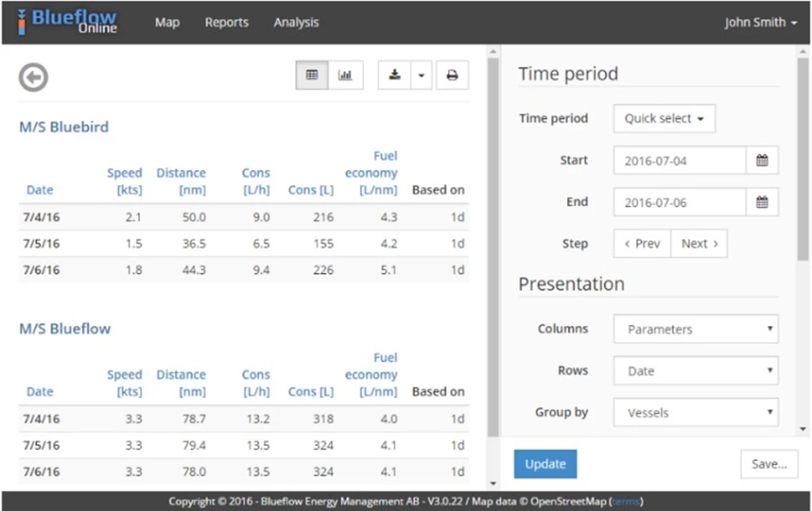Open calendar picker for End date
Viewport: 812px width, 511px height.
[762, 202]
